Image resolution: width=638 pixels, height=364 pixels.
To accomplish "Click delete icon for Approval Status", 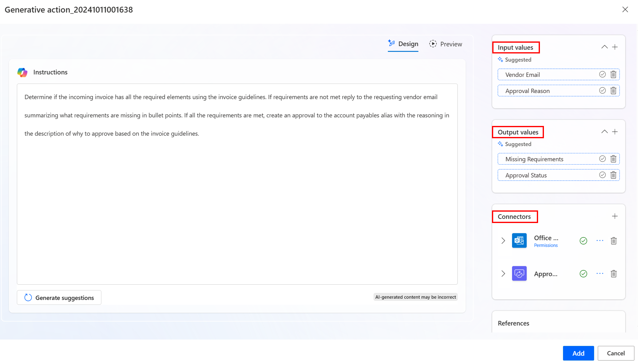I will (613, 175).
